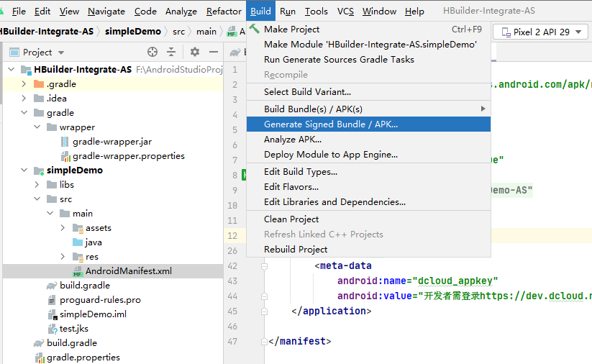The height and width of the screenshot is (364, 592).
Task: Open Build Bundle(s) / APK(s) submenu
Action: click(x=368, y=109)
